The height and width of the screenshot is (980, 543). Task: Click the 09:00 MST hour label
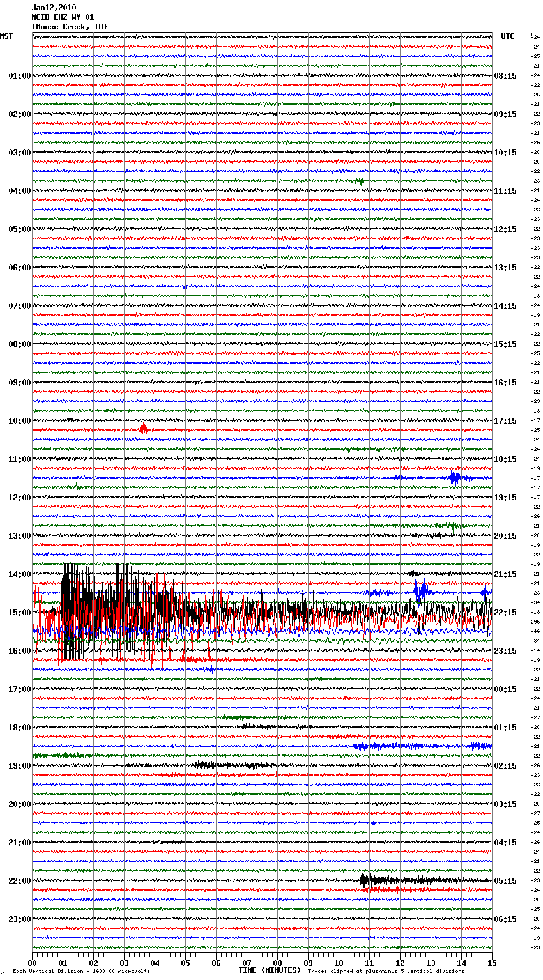click(x=20, y=383)
